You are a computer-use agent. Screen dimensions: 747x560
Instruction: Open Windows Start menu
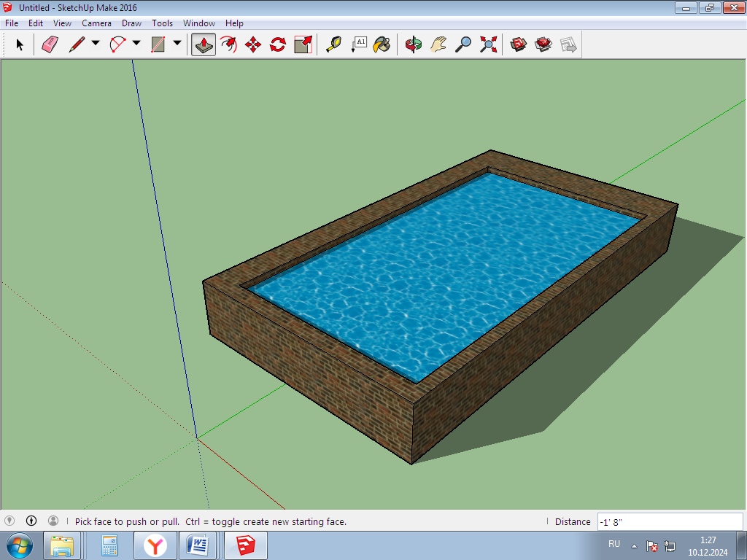coord(19,545)
